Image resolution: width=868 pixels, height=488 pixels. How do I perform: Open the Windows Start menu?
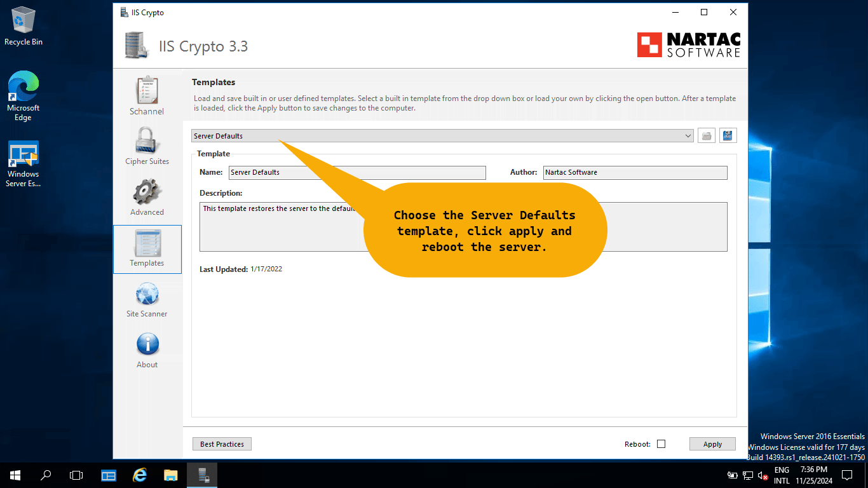(15, 475)
